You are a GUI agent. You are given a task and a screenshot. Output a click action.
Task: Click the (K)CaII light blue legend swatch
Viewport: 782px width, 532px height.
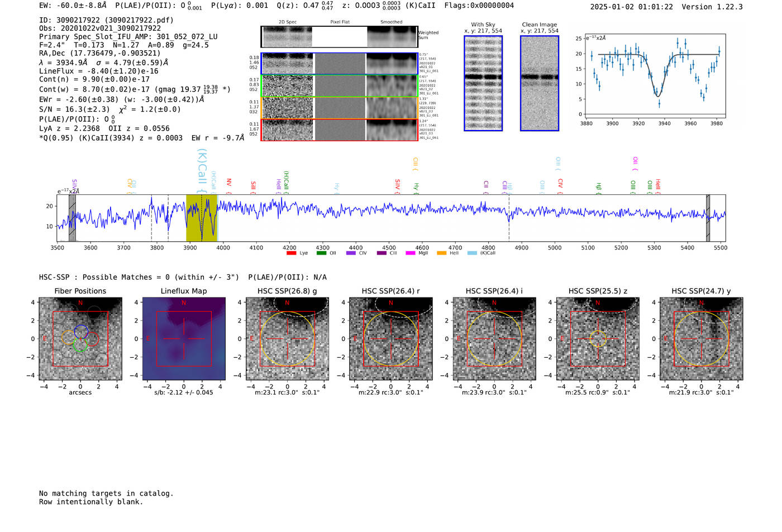point(472,253)
